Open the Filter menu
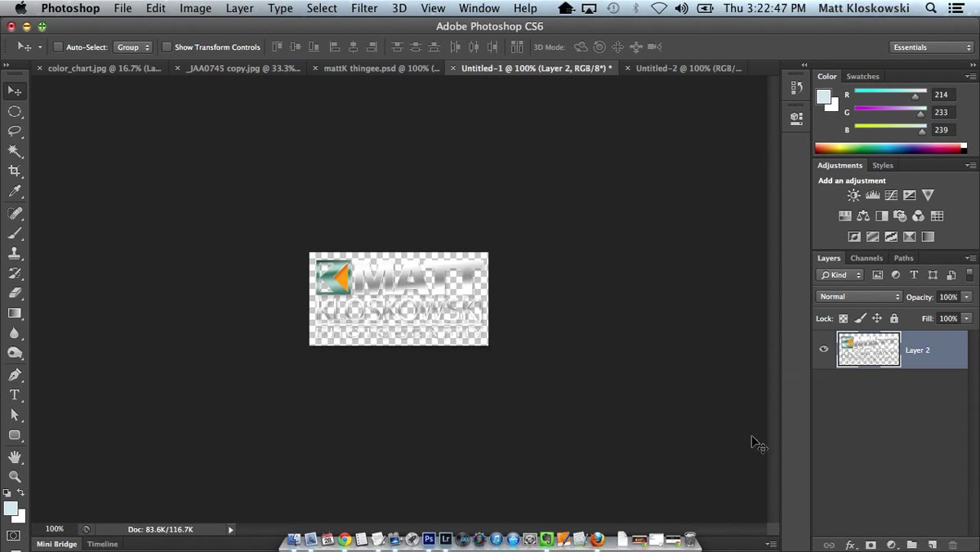 [364, 8]
